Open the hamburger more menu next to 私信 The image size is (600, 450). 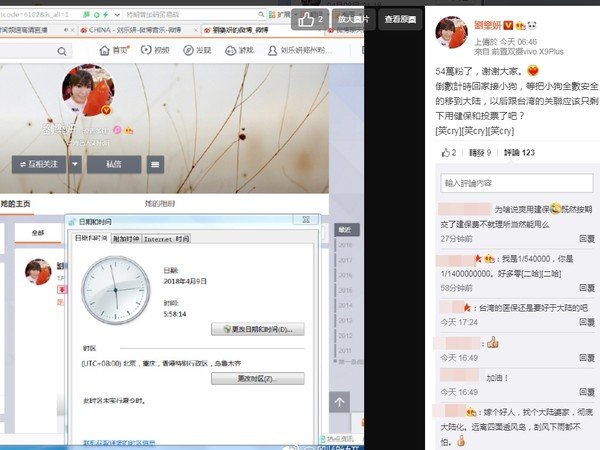(155, 163)
